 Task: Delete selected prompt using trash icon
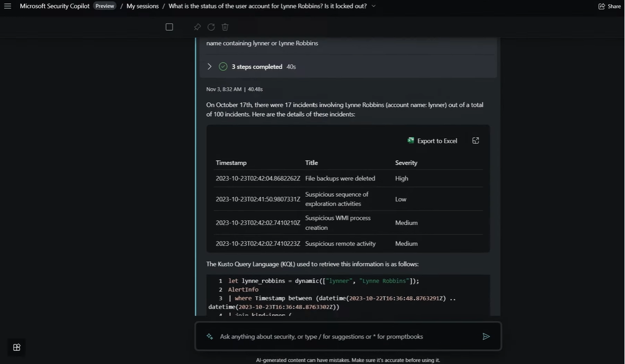tap(225, 27)
